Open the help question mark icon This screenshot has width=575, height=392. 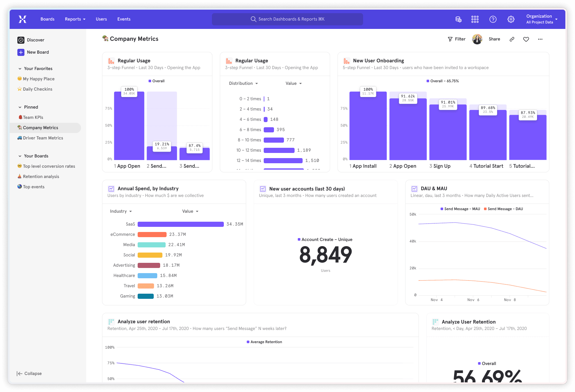pos(493,19)
